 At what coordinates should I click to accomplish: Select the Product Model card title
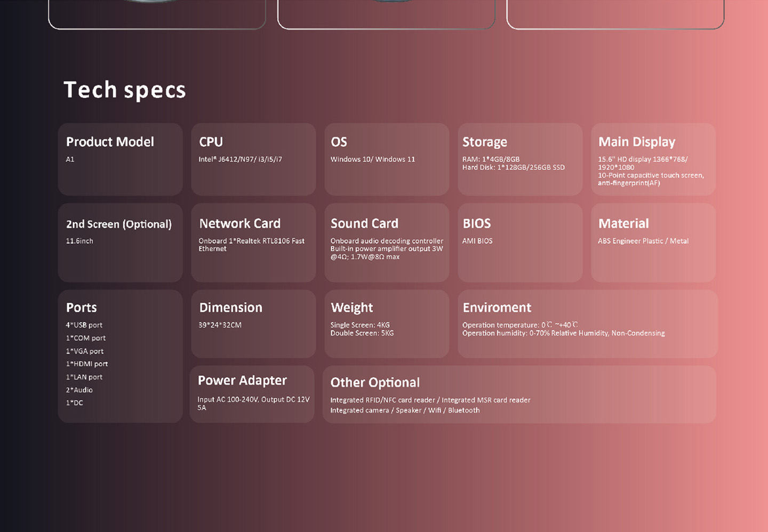tap(110, 142)
